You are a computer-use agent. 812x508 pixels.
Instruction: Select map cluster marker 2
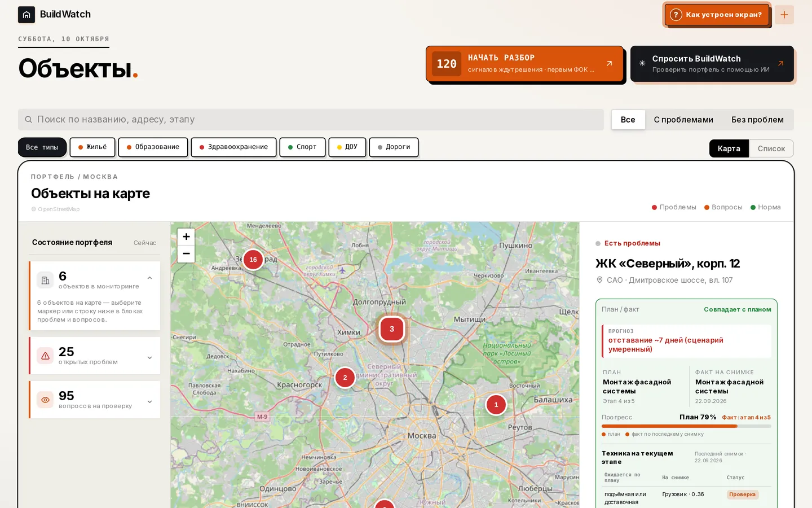[345, 378]
